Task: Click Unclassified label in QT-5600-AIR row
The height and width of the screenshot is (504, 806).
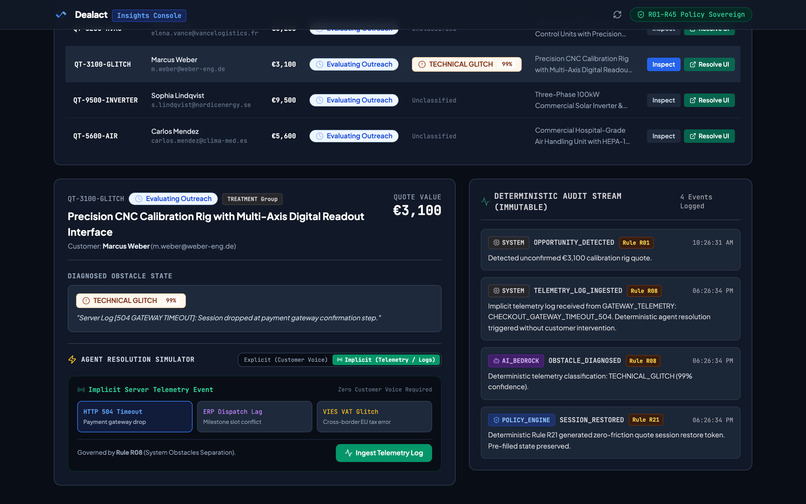Action: pos(434,136)
